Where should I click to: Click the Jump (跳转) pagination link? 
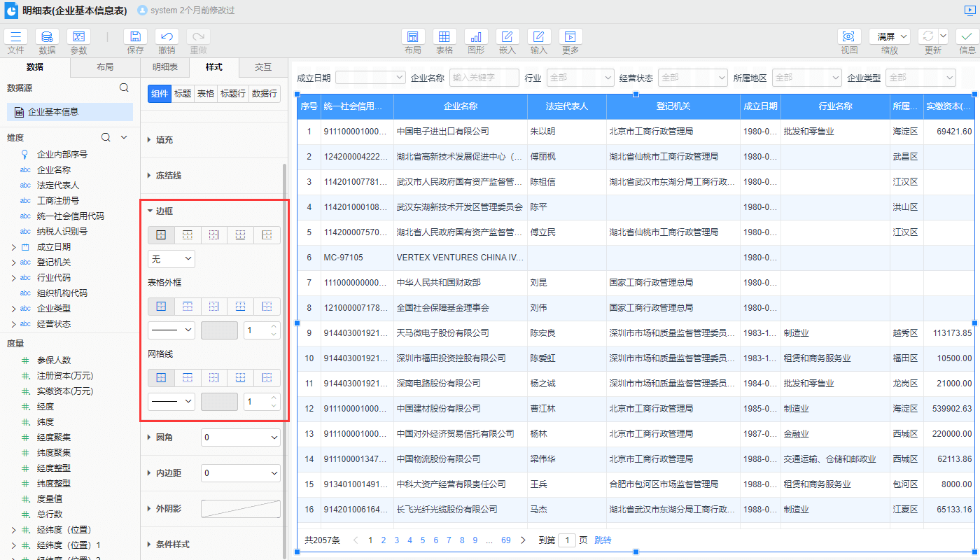click(603, 540)
